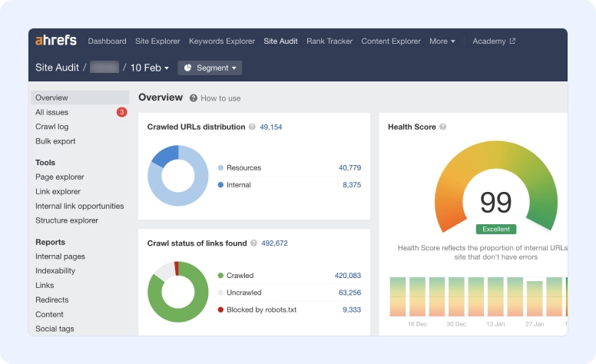Image resolution: width=596 pixels, height=364 pixels.
Task: Click the light blue Resources legend dot
Action: 220,167
